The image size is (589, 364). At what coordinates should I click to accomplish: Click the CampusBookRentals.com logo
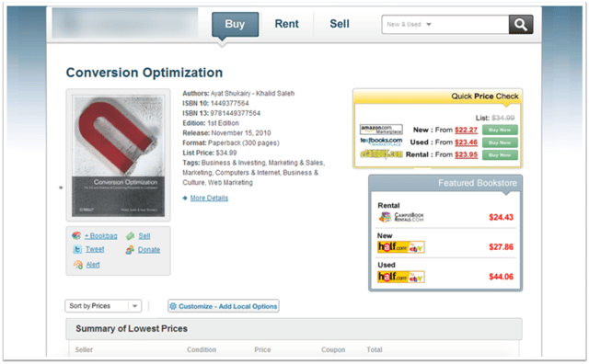click(401, 217)
